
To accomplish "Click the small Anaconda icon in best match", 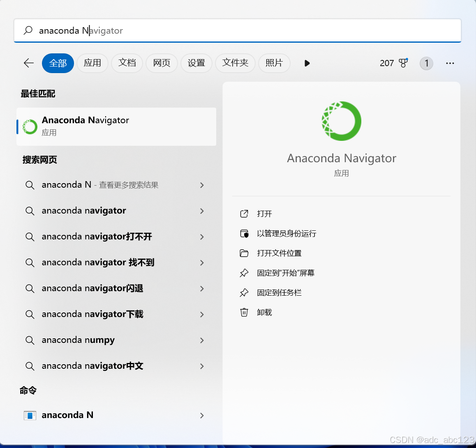I will tap(30, 126).
